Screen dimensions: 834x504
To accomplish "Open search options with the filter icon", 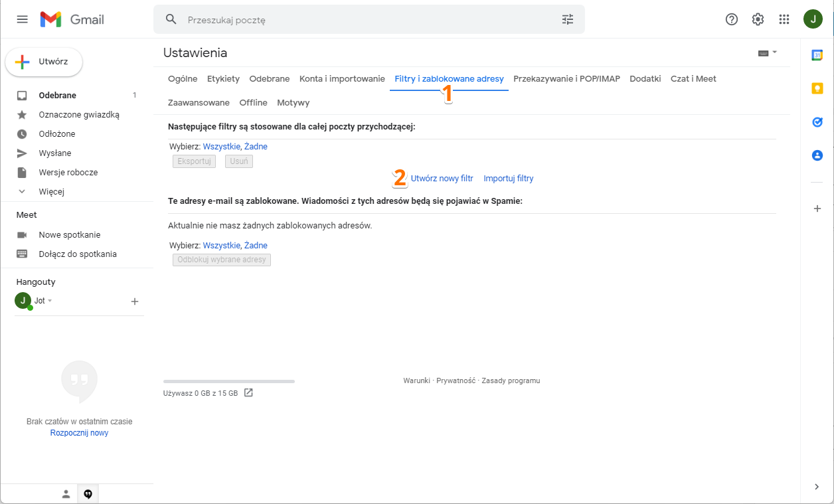I will click(x=567, y=19).
